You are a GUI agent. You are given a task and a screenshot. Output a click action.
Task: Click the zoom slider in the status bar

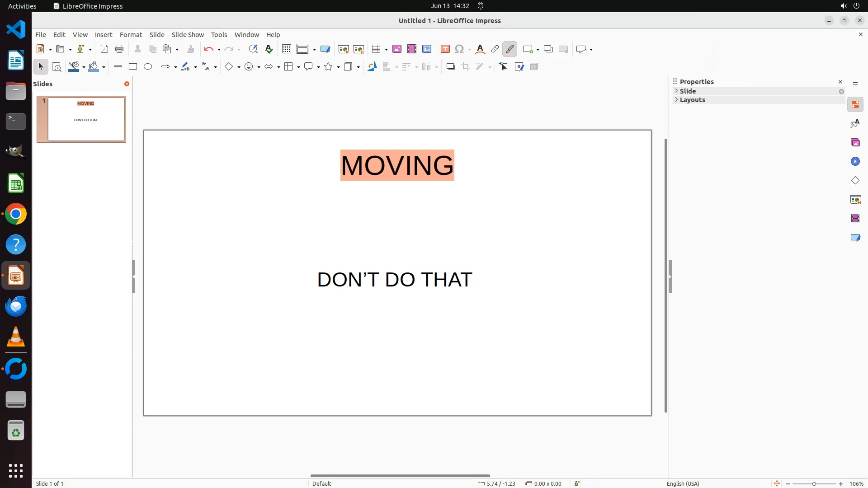[x=814, y=484]
